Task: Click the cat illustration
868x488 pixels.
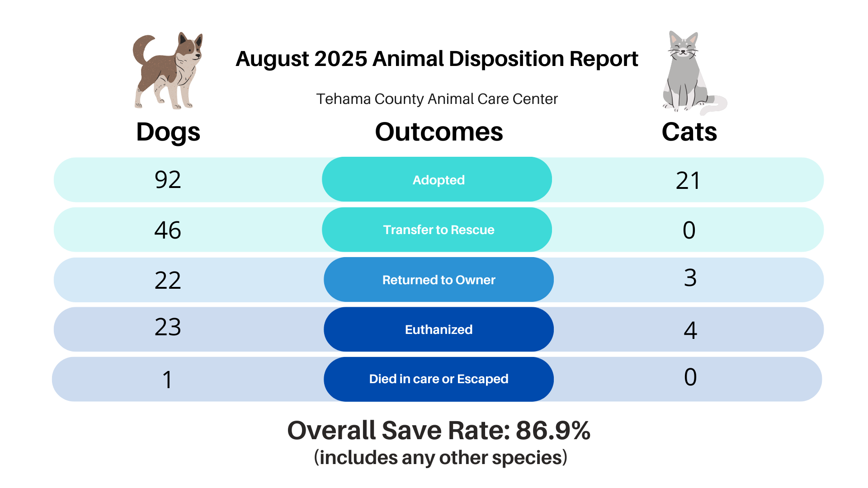Action: (688, 72)
